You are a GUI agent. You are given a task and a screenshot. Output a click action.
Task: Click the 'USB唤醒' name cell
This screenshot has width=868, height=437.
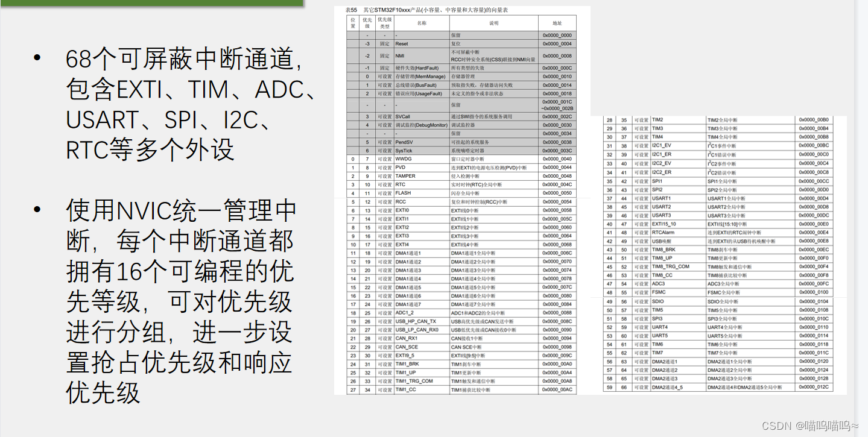click(x=679, y=241)
